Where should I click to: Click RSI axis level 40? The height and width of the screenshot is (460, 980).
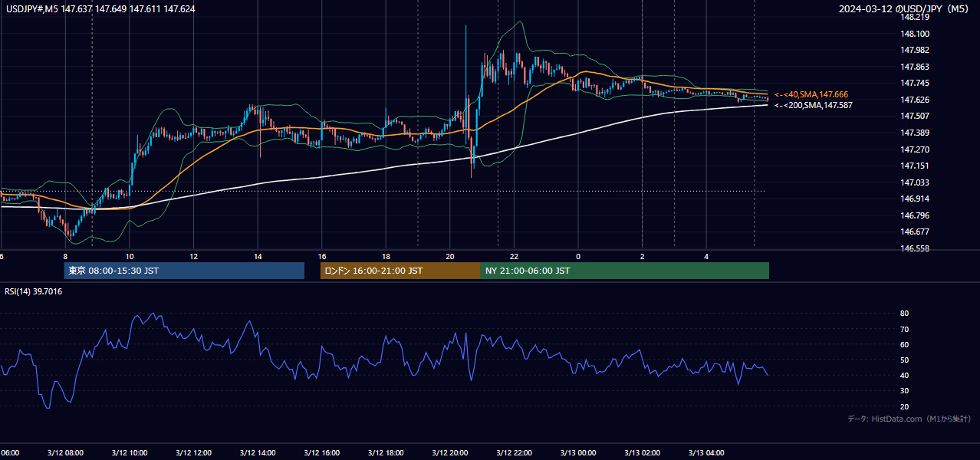click(x=904, y=375)
